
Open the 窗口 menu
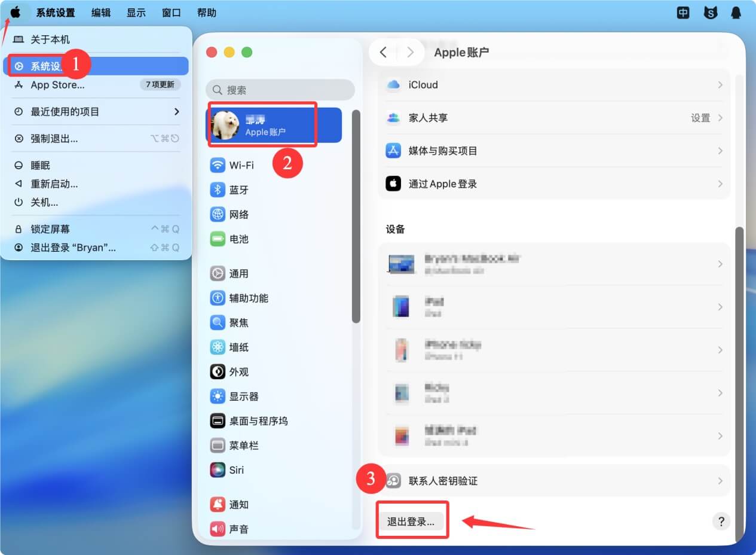(x=171, y=12)
